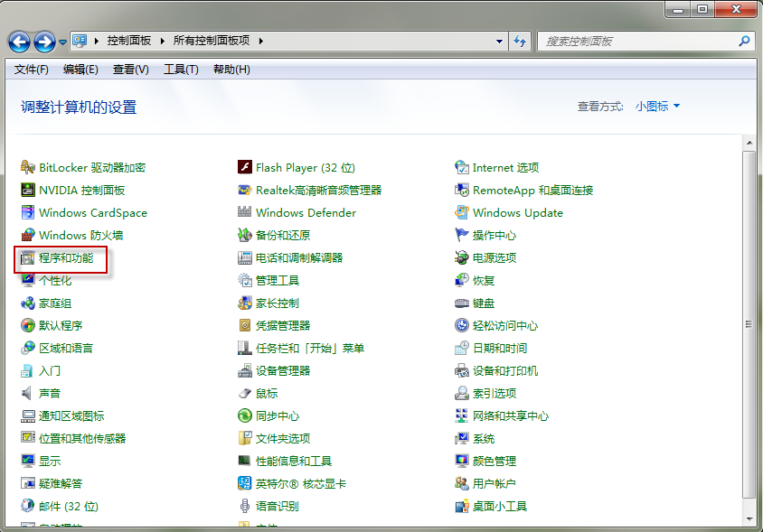
Task: Expand the address bar history dropdown arrow
Action: [x=499, y=42]
